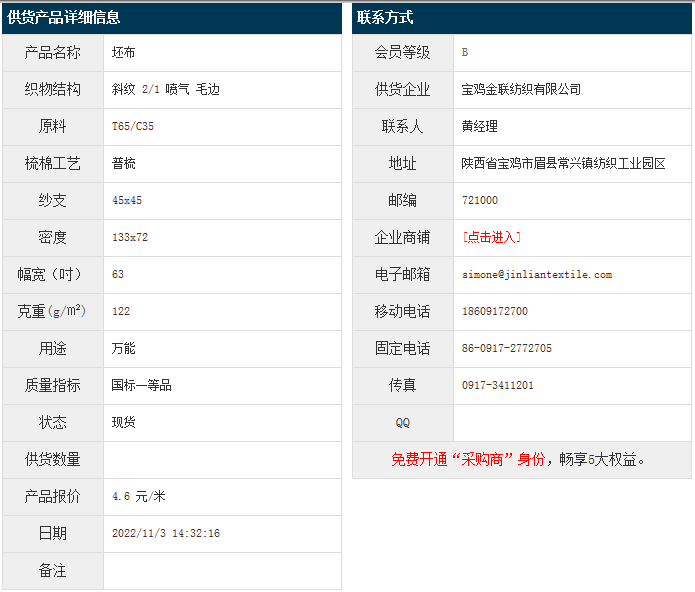Click the yarn count value 45x45
The width and height of the screenshot is (695, 592).
(127, 200)
